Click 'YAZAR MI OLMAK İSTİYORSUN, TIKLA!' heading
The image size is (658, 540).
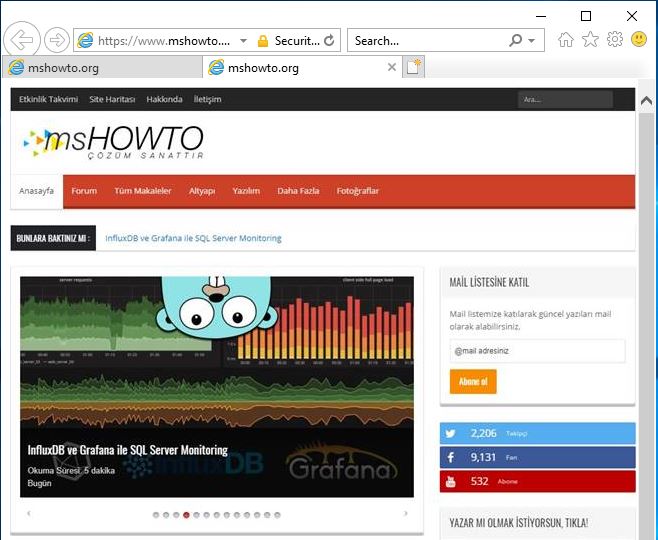[519, 523]
